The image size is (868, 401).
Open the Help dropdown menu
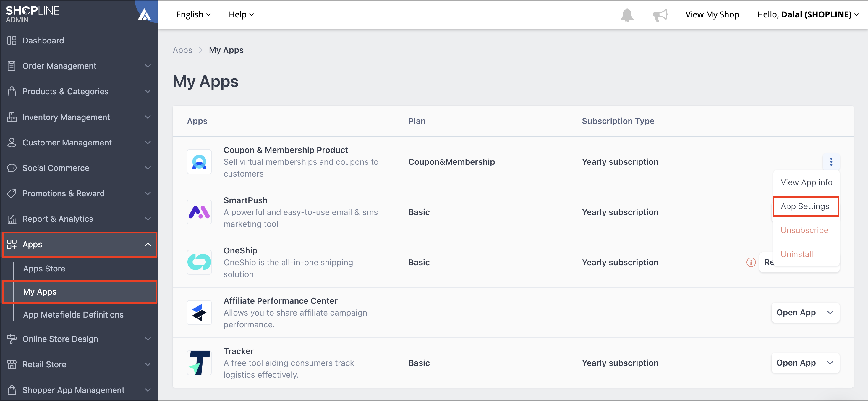click(241, 14)
